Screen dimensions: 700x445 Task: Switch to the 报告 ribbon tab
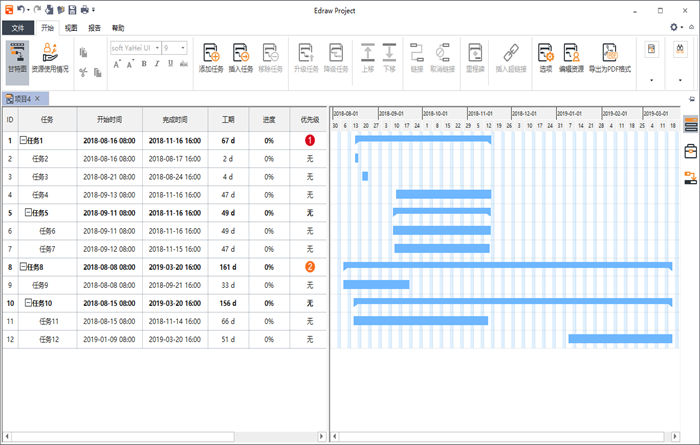(x=95, y=28)
